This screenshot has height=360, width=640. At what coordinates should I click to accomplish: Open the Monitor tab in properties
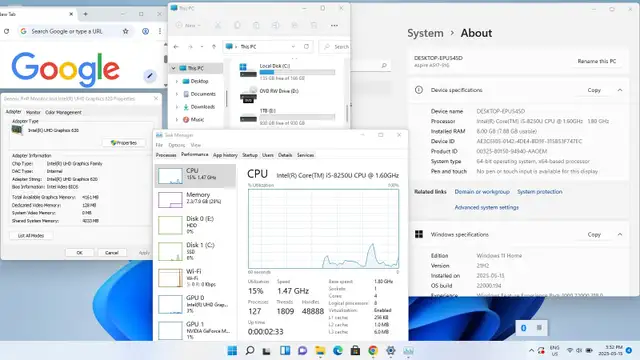[x=33, y=112]
